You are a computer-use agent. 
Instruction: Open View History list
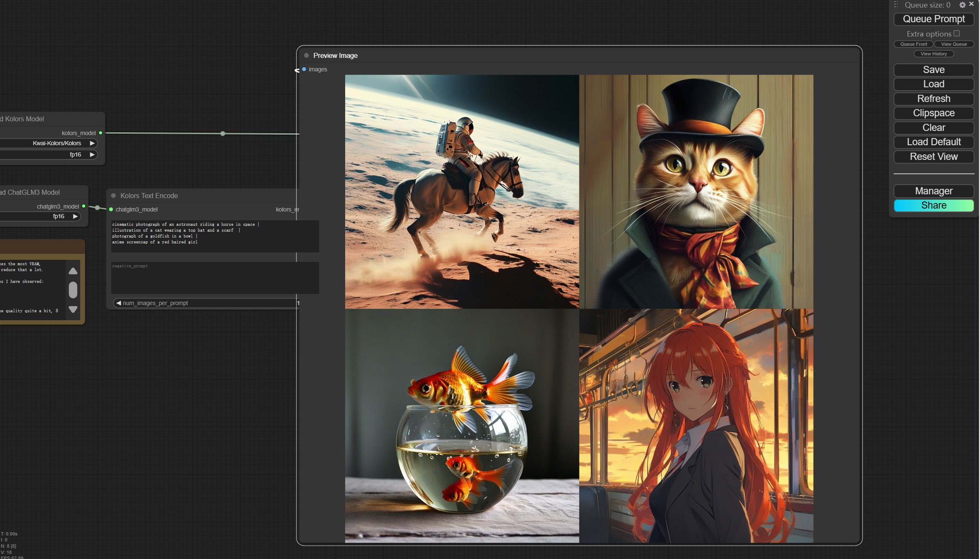pos(933,54)
